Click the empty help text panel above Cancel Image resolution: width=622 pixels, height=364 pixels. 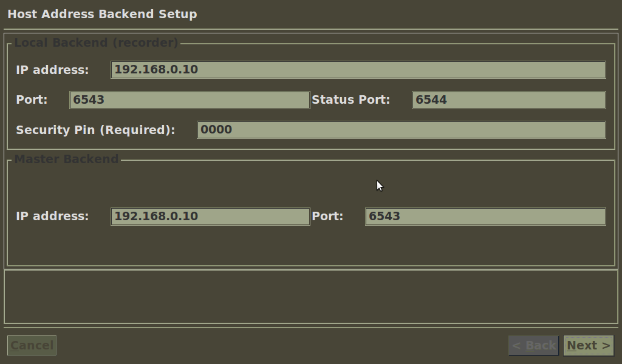(x=311, y=297)
